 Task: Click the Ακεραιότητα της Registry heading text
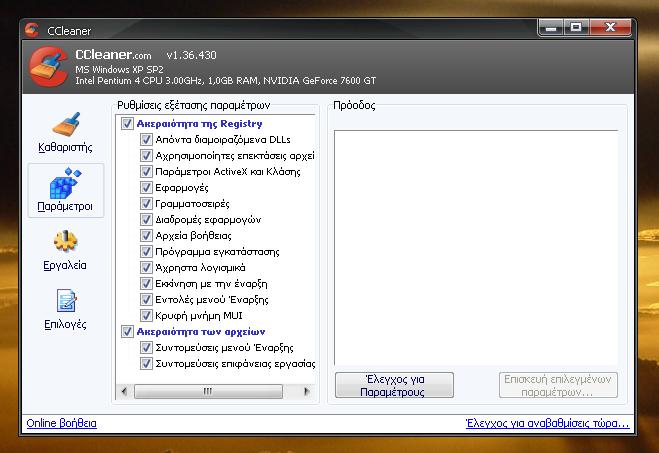199,124
